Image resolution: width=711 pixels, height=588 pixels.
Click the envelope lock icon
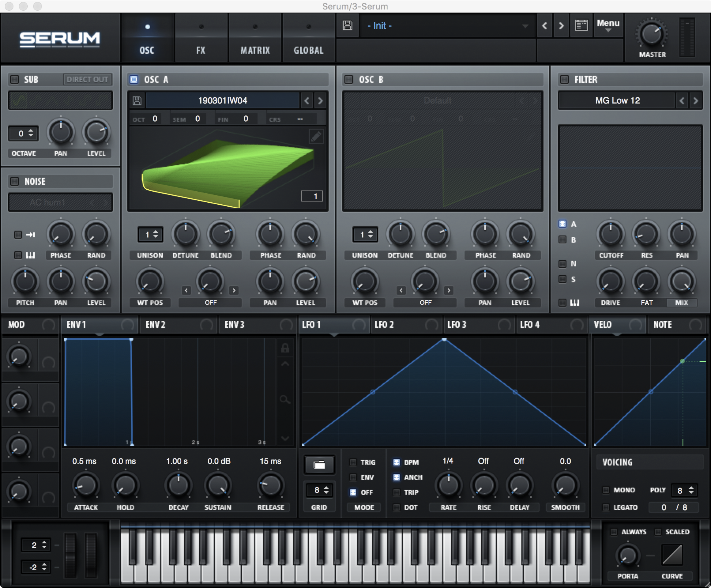pyautogui.click(x=285, y=348)
